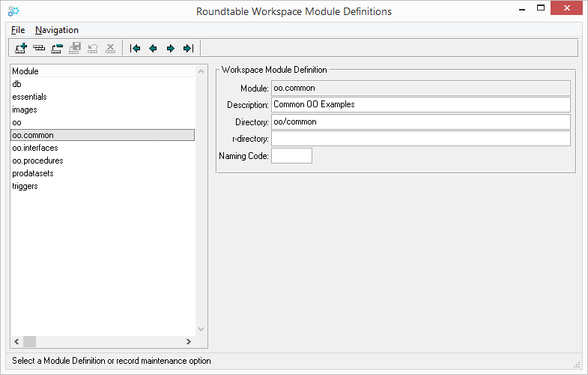Select the prodatasets module row

coord(103,173)
